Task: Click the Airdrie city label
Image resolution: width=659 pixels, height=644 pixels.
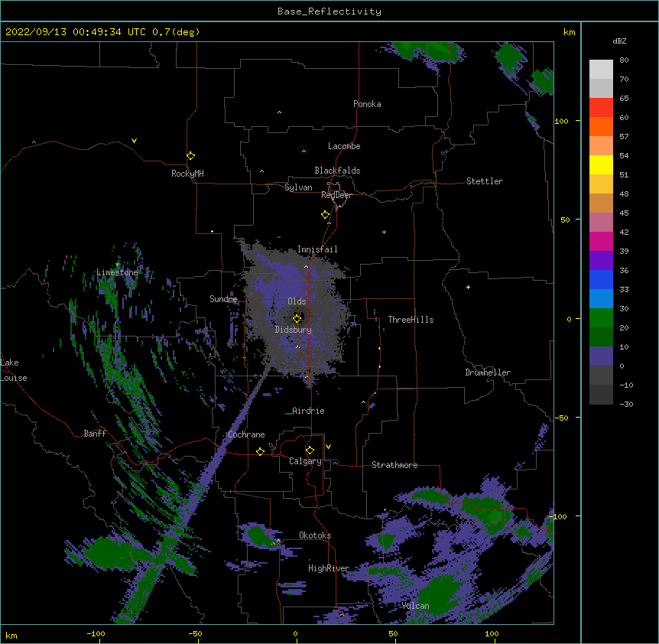Action: [308, 411]
